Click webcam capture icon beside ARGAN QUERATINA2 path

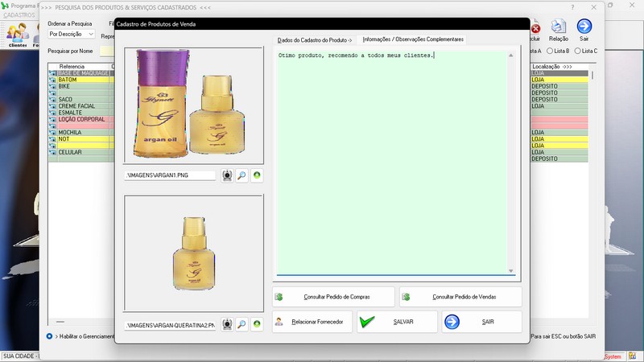coord(227,324)
